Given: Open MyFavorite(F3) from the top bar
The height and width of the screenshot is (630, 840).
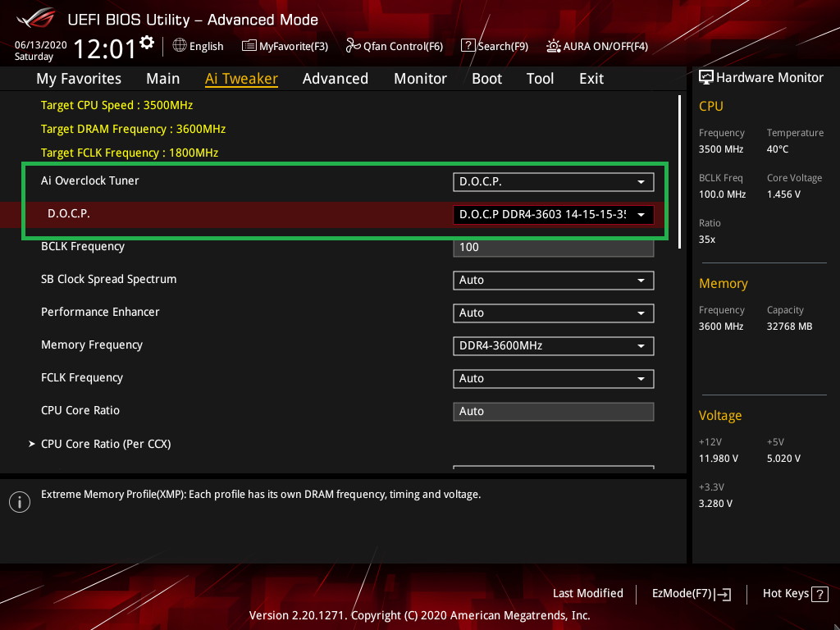Looking at the screenshot, I should (x=285, y=46).
